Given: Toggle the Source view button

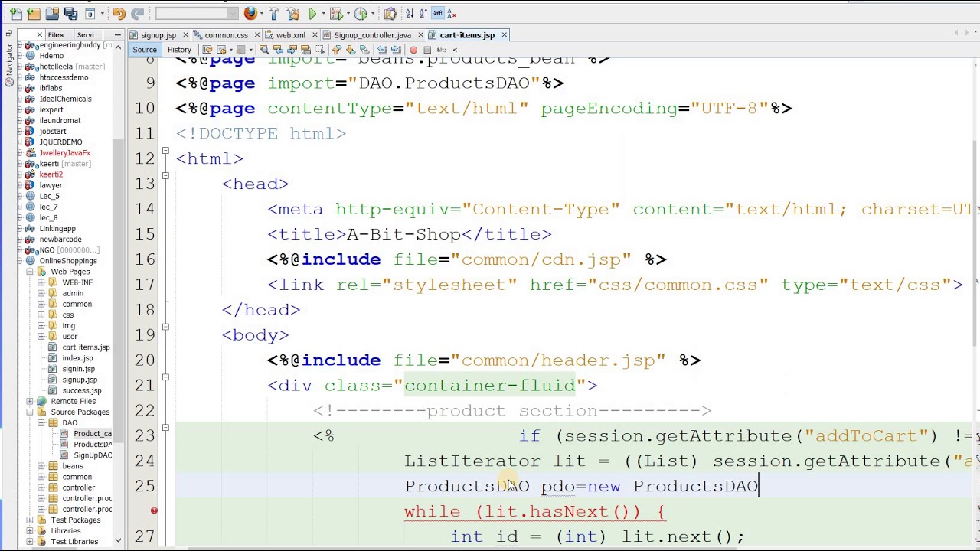Looking at the screenshot, I should click(144, 50).
